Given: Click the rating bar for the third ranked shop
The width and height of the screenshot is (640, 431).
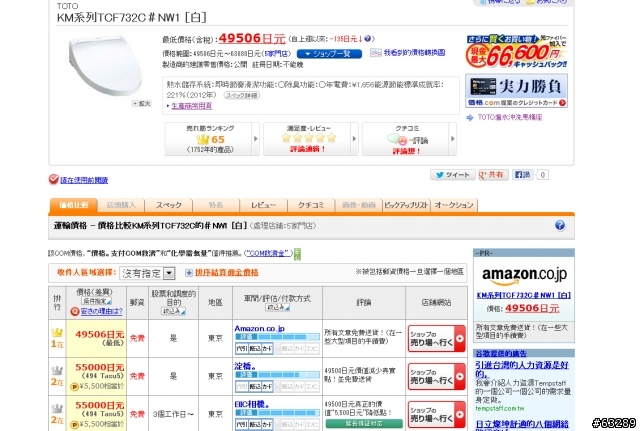Looking at the screenshot, I should coord(278,413).
